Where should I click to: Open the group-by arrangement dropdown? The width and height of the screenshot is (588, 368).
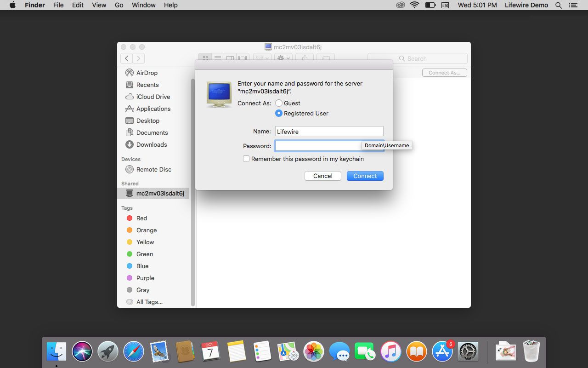coord(262,58)
